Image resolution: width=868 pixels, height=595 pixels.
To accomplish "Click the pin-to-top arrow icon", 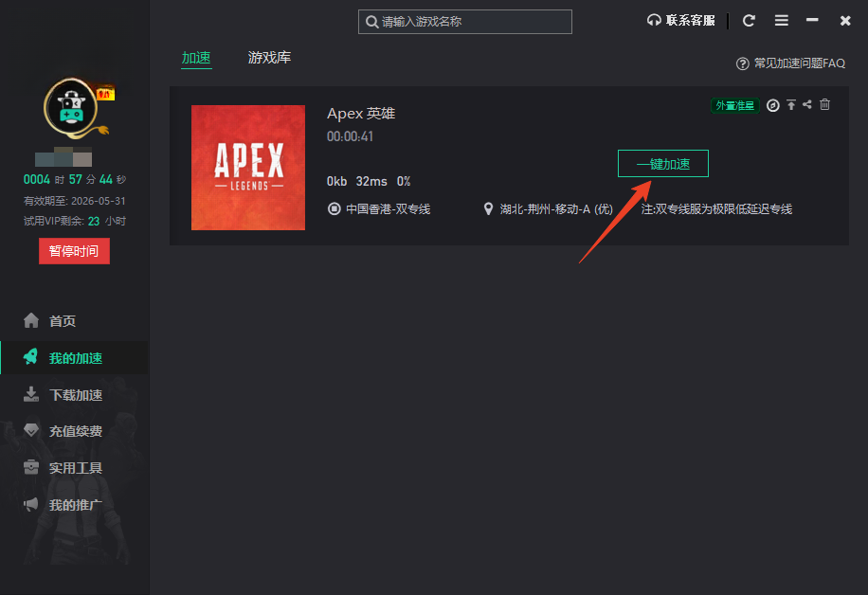I will point(791,104).
